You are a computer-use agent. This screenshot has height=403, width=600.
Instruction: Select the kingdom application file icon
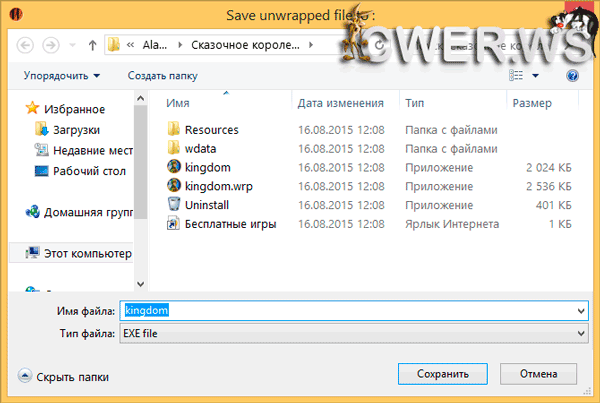(174, 167)
